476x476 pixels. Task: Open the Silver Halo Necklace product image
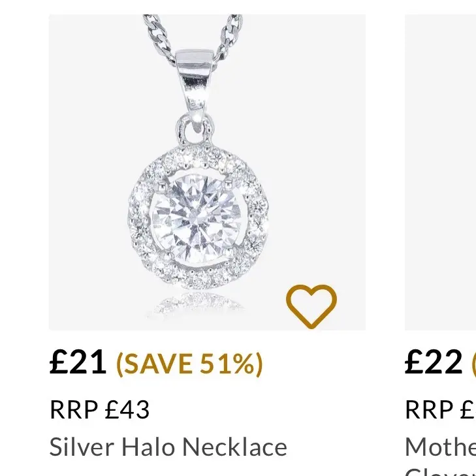point(207,172)
